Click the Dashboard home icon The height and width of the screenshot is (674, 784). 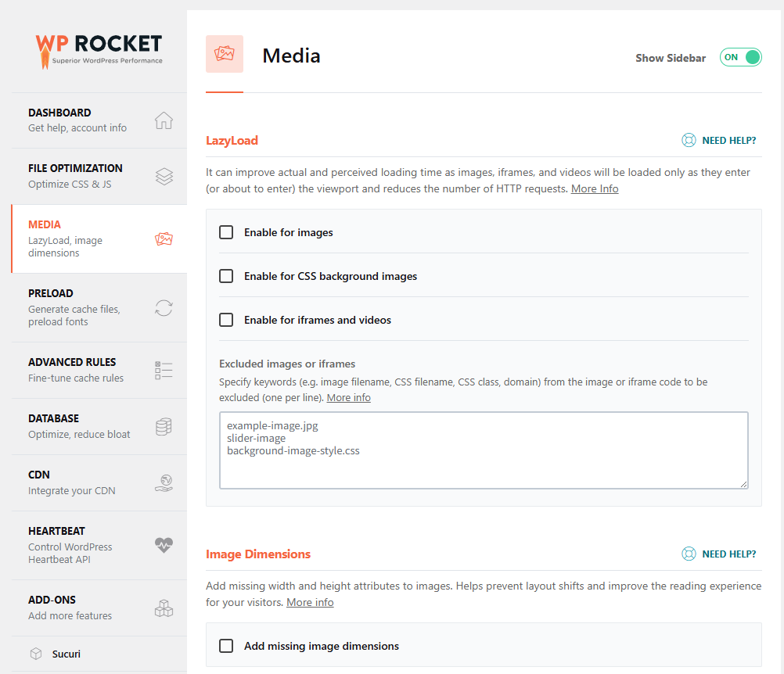pyautogui.click(x=164, y=120)
